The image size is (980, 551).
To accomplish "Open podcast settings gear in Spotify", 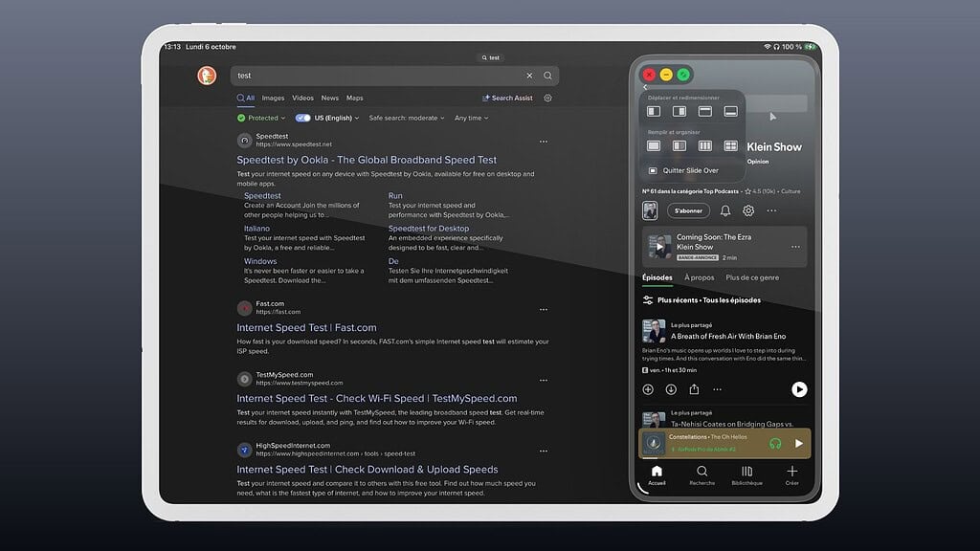I will (748, 211).
